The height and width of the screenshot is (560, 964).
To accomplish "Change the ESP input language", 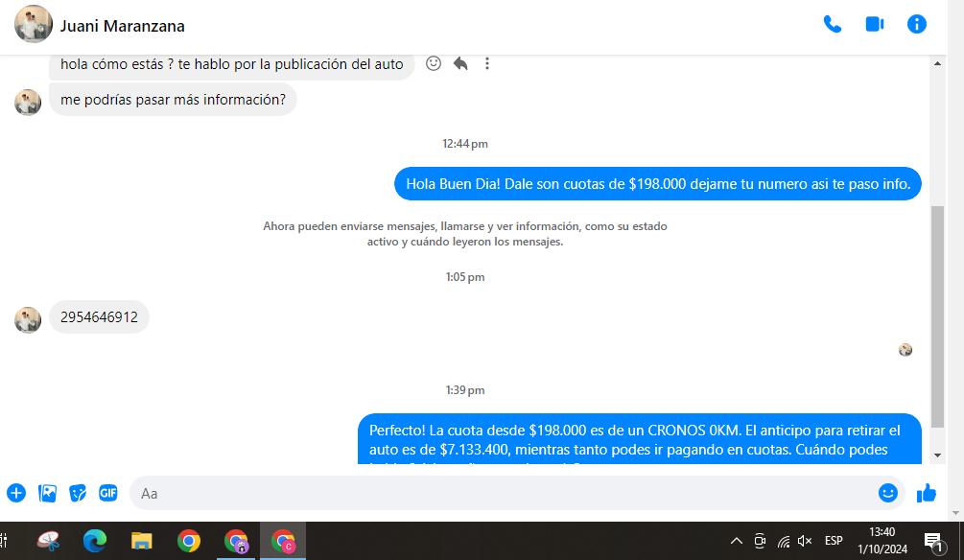I will pos(834,541).
